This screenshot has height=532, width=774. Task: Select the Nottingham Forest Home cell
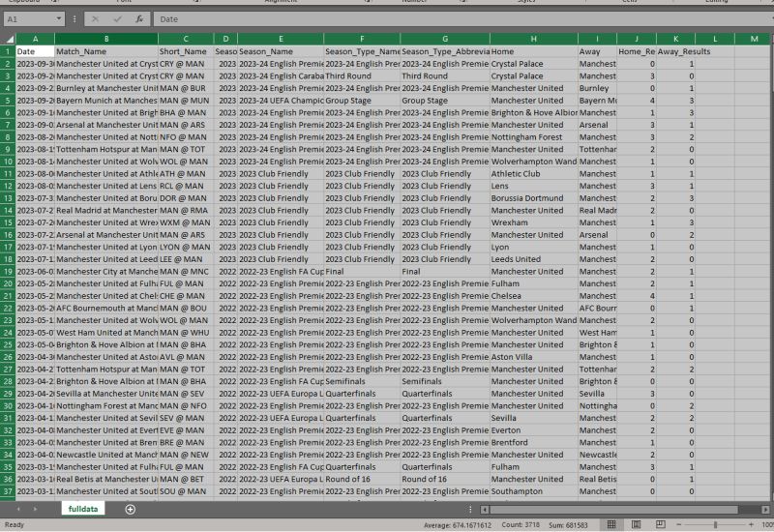534,136
